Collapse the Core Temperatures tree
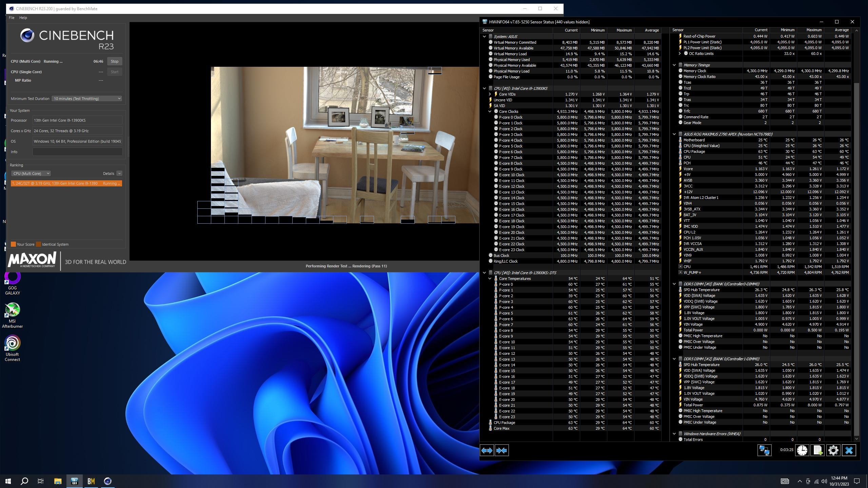The width and height of the screenshot is (868, 488). 490,279
